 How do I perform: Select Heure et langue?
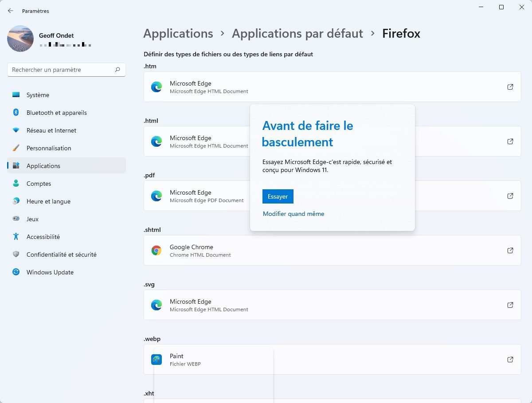(x=66, y=201)
